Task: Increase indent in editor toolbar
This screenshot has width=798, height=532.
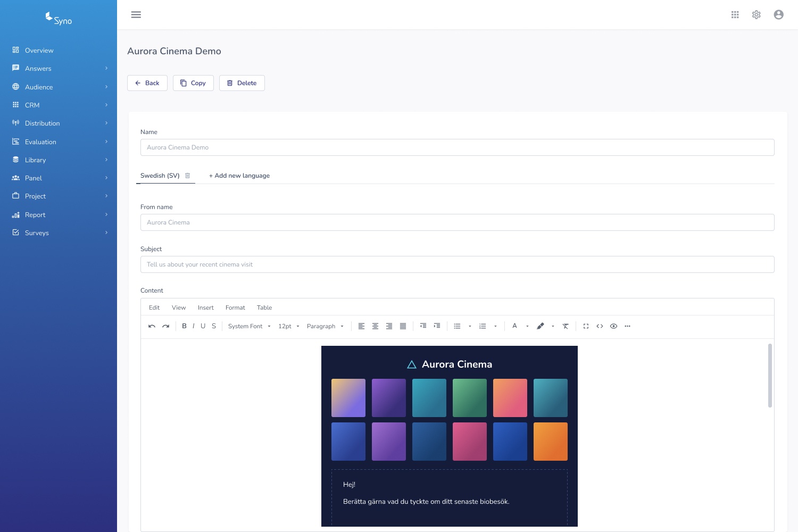Action: [x=437, y=326]
